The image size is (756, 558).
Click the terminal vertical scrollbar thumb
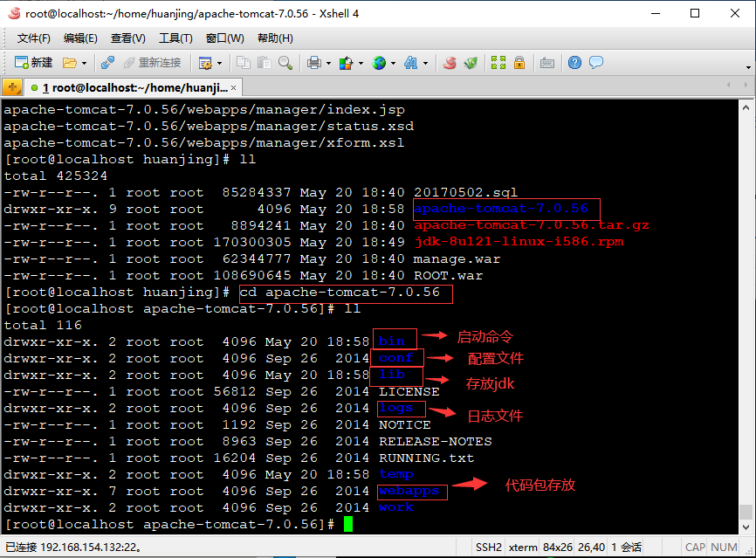coord(746,513)
